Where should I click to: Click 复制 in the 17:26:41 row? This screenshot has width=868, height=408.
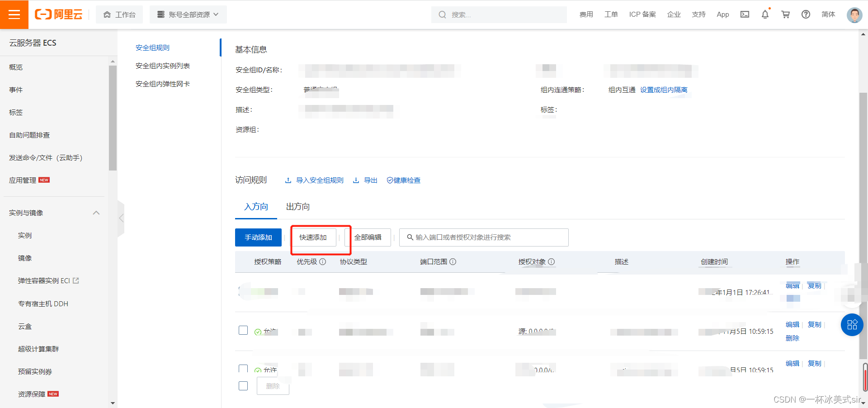(x=814, y=285)
